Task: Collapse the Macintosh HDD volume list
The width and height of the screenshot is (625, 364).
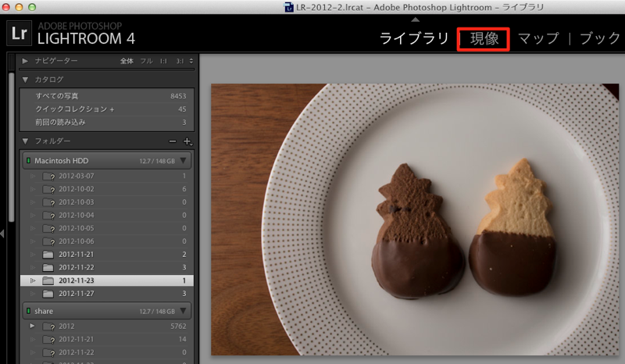Action: click(x=183, y=161)
